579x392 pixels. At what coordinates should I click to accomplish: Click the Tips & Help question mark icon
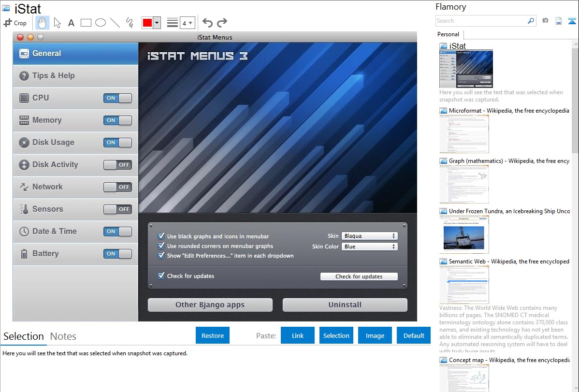point(24,76)
